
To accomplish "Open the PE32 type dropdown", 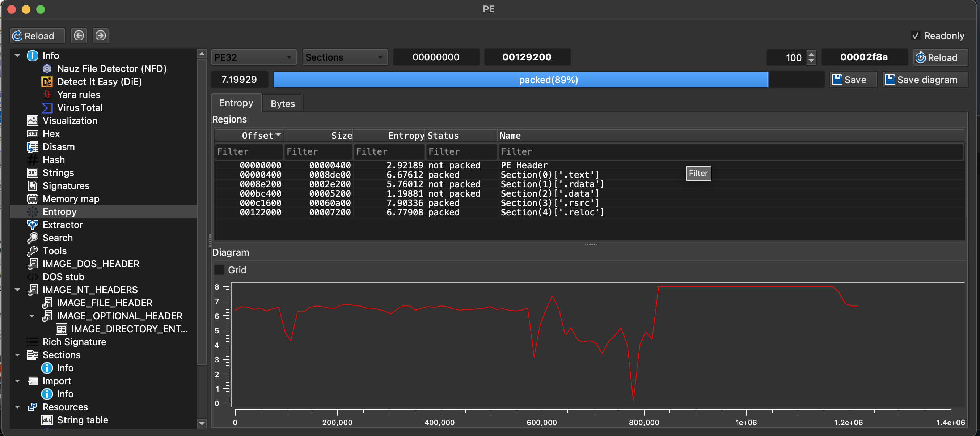I will coord(254,57).
